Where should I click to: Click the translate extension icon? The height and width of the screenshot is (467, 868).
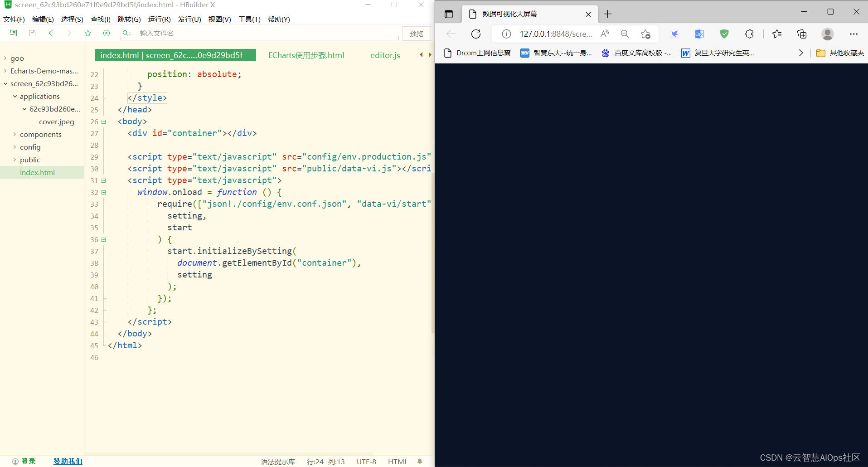(699, 34)
